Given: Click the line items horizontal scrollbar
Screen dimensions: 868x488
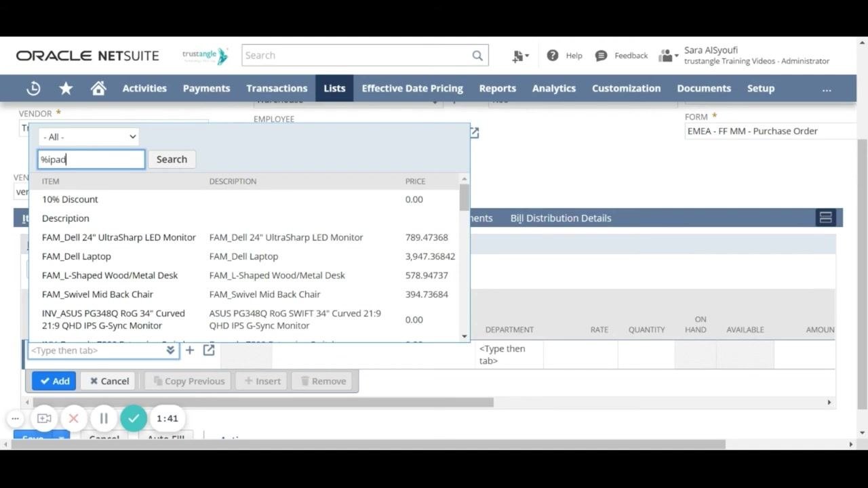Looking at the screenshot, I should pos(264,402).
